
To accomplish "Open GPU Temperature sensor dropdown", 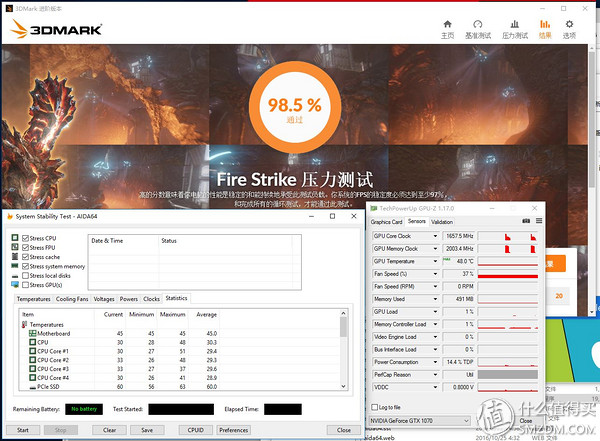I will (435, 261).
